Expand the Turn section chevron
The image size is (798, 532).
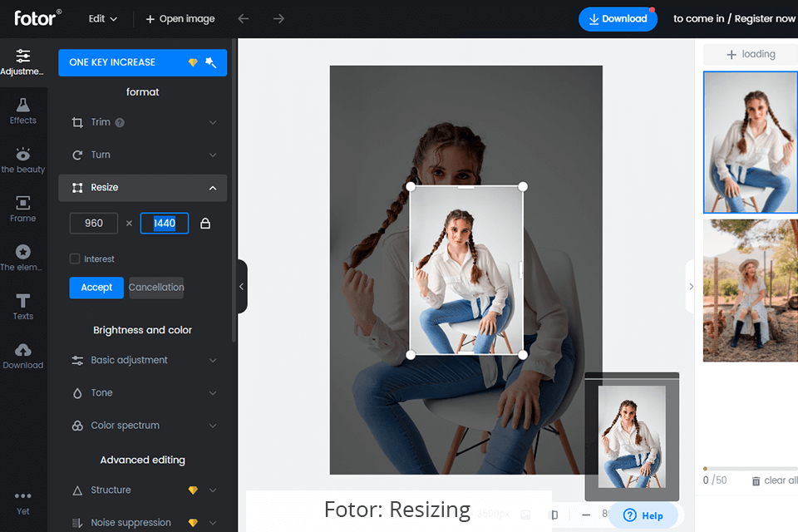point(213,155)
